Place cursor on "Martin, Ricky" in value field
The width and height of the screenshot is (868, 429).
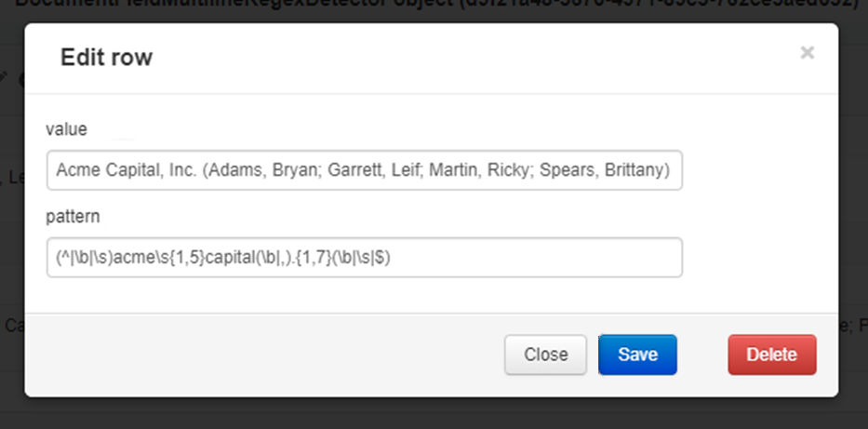tap(480, 170)
